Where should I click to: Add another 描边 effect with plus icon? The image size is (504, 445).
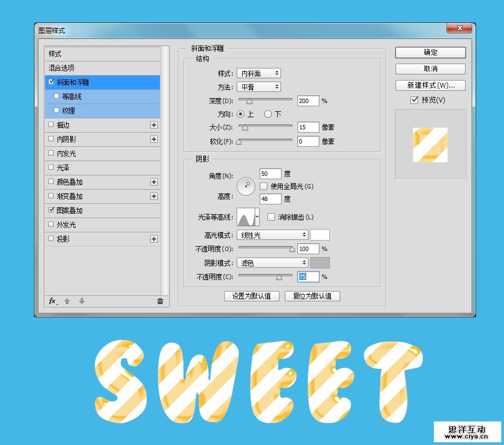[154, 125]
